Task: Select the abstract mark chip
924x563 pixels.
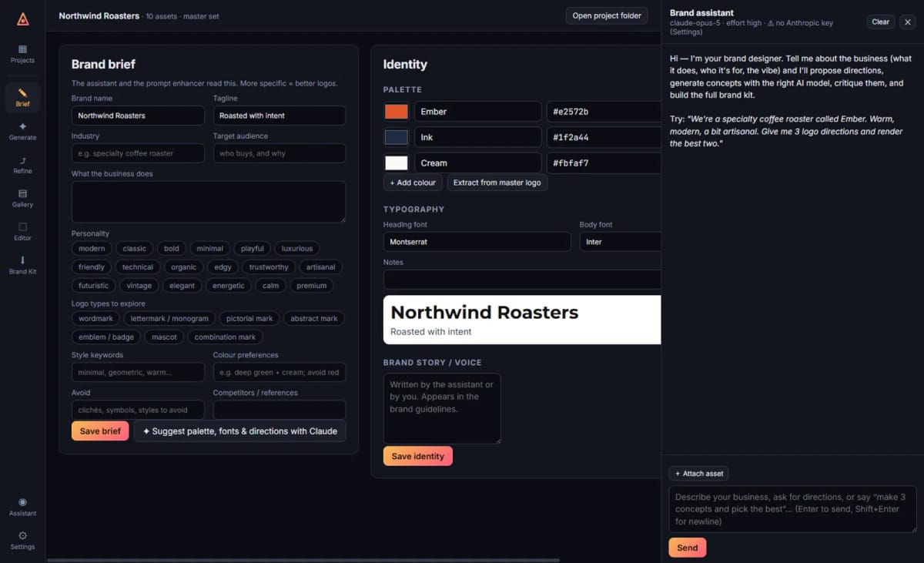Action: (x=314, y=319)
